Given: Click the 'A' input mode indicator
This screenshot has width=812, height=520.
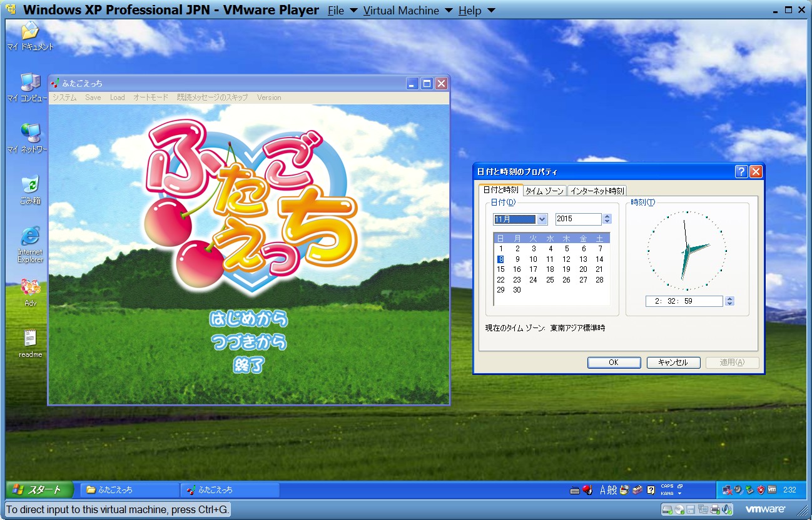Looking at the screenshot, I should 603,490.
